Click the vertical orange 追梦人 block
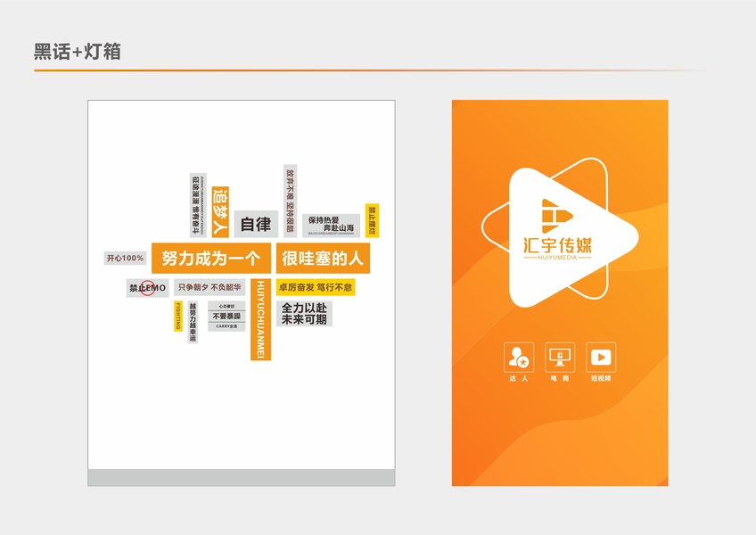Viewport: 756px width, 535px height. (x=220, y=212)
